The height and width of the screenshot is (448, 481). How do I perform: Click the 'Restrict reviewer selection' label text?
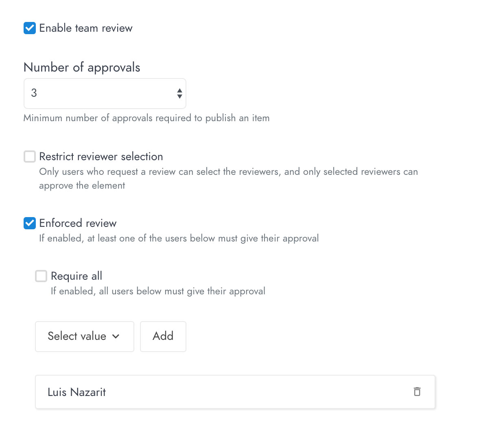click(x=101, y=157)
